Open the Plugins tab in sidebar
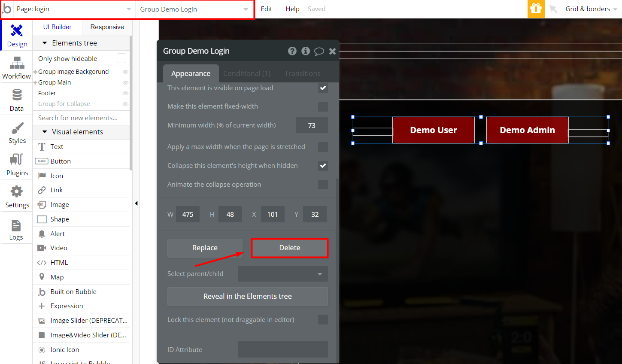This screenshot has height=364, width=622. [x=17, y=164]
